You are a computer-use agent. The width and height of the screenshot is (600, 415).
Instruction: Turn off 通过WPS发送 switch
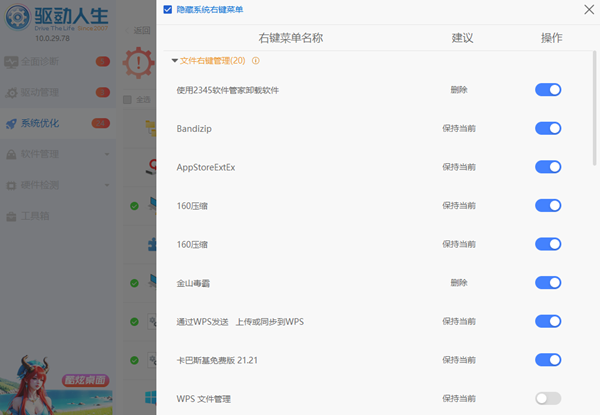[548, 321]
